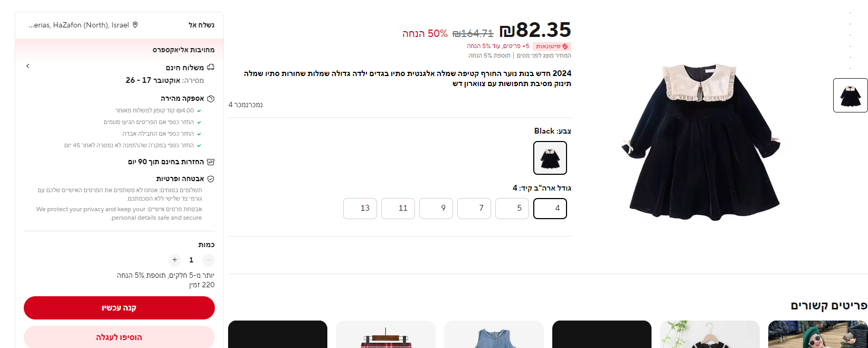Click the location pin next to shipping destination
Image resolution: width=868 pixels, height=348 pixels.
point(135,24)
